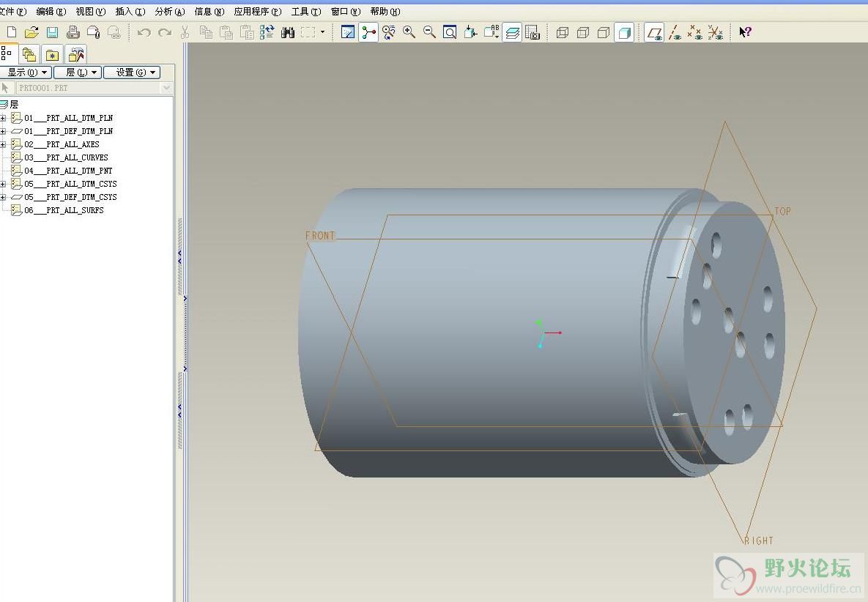Open the 插入(I) menu
This screenshot has height=602, width=868.
[130, 11]
